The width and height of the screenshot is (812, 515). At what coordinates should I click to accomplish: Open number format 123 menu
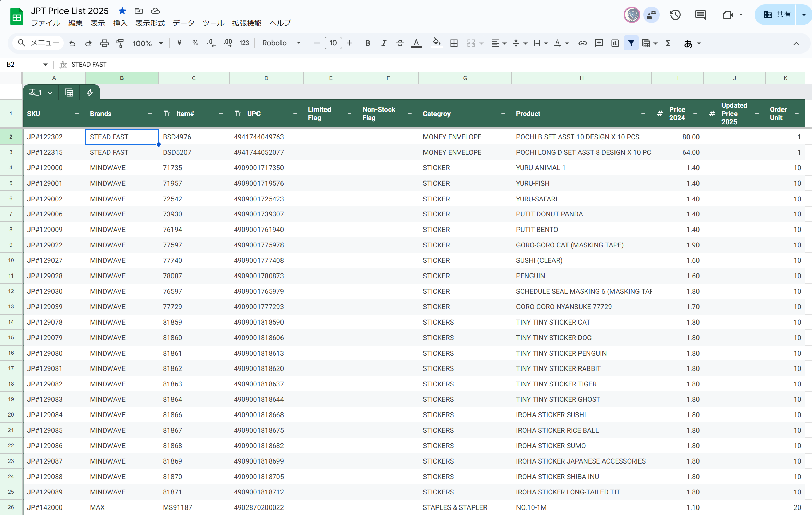(x=244, y=43)
